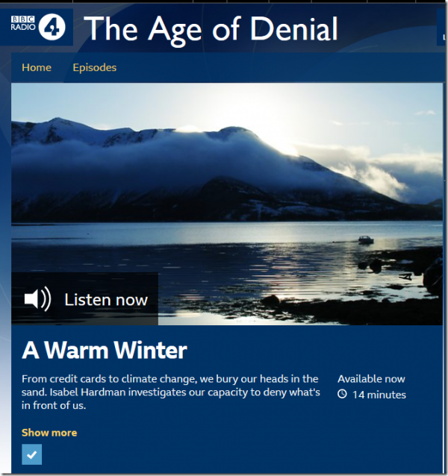Click the rocky shoreline in the photo foreground
Viewport: 448px width, 476px height.
(x=349, y=310)
